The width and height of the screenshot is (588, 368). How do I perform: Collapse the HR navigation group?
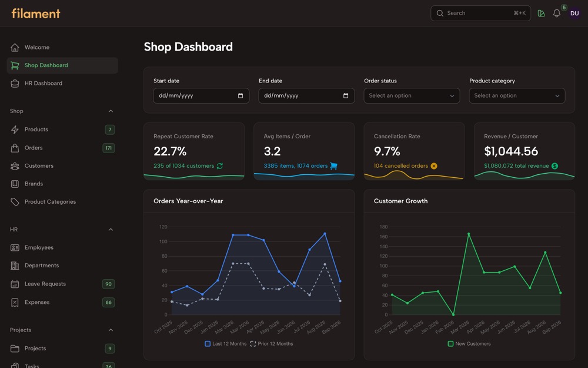(x=111, y=230)
